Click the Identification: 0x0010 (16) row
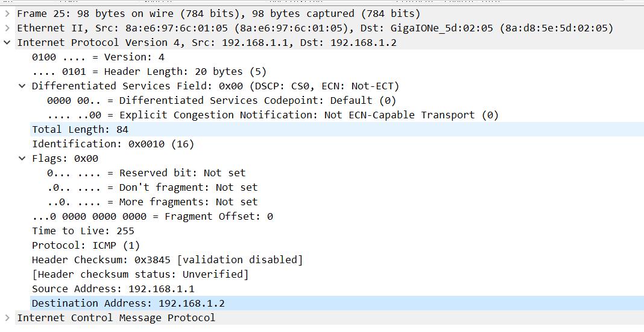Viewport: 644px width, 332px height. pos(113,144)
